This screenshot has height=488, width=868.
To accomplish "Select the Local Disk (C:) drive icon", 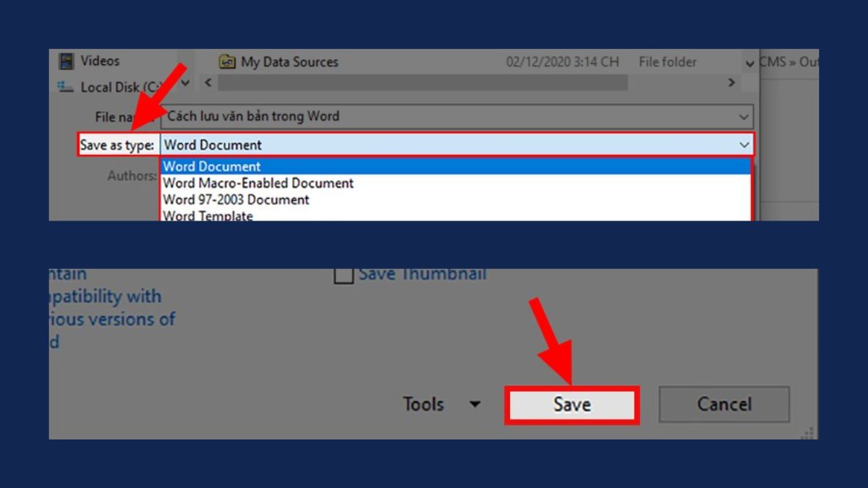I will [66, 87].
